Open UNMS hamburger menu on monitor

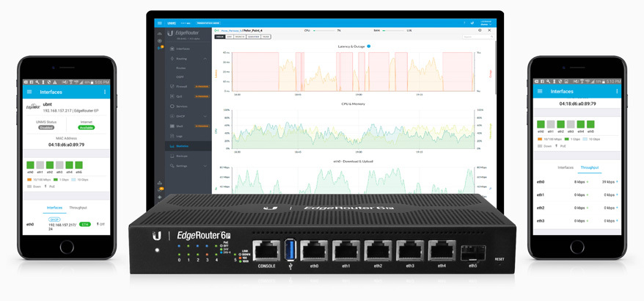tap(160, 23)
